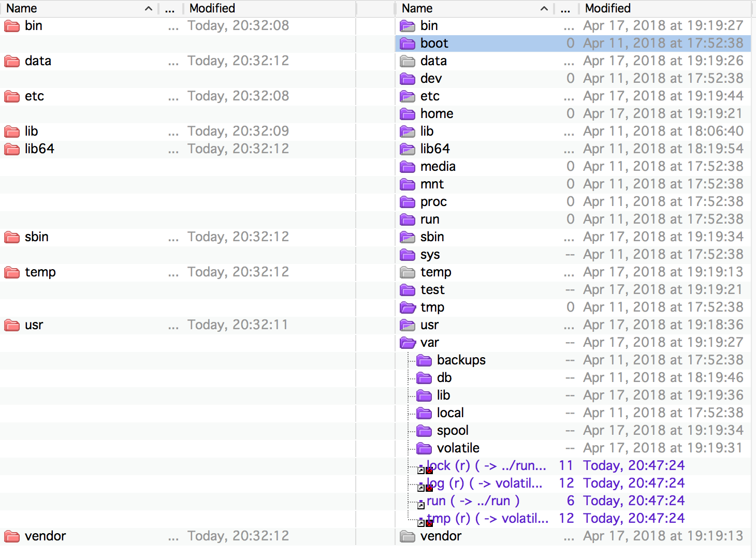
Task: Toggle sort arrow in right pane Name header
Action: [x=544, y=8]
